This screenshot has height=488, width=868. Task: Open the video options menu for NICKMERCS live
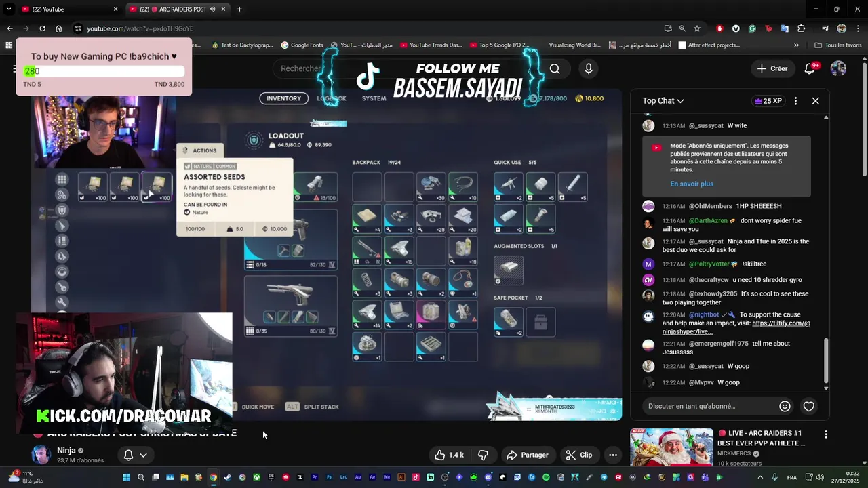coord(825,434)
